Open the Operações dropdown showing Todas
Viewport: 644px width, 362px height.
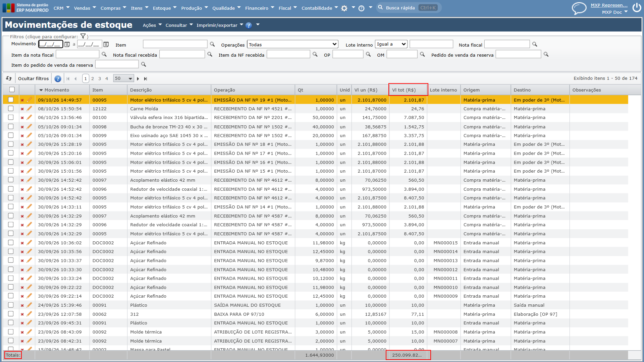pos(293,44)
